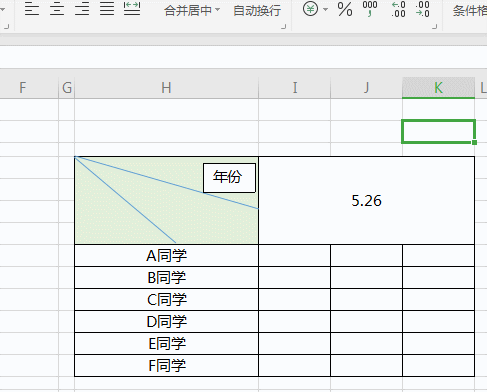Image resolution: width=487 pixels, height=392 pixels.
Task: Open the 合并居中 dropdown arrow
Action: pyautogui.click(x=218, y=9)
